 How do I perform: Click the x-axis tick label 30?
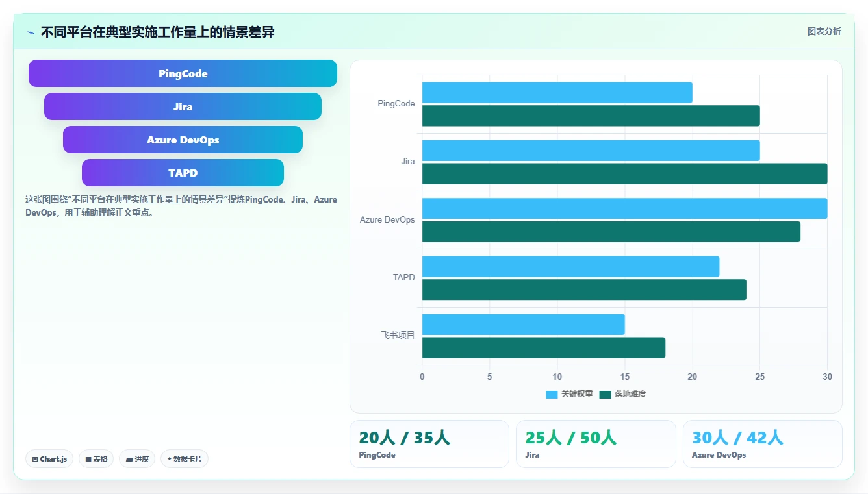pyautogui.click(x=827, y=377)
